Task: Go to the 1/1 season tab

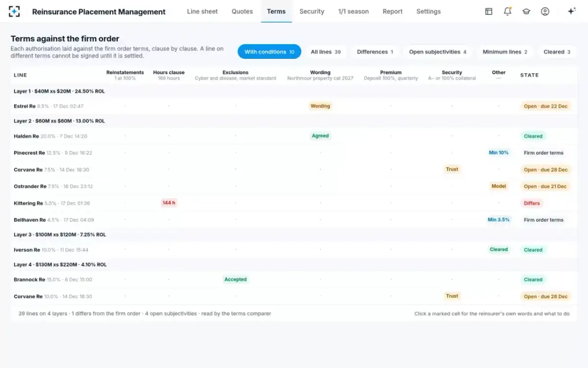Action: pos(353,11)
